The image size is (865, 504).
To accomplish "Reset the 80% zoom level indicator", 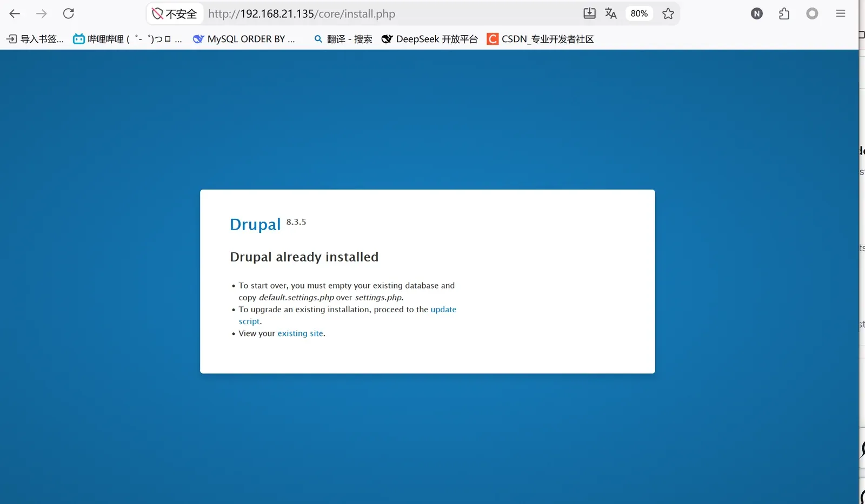I will [639, 14].
